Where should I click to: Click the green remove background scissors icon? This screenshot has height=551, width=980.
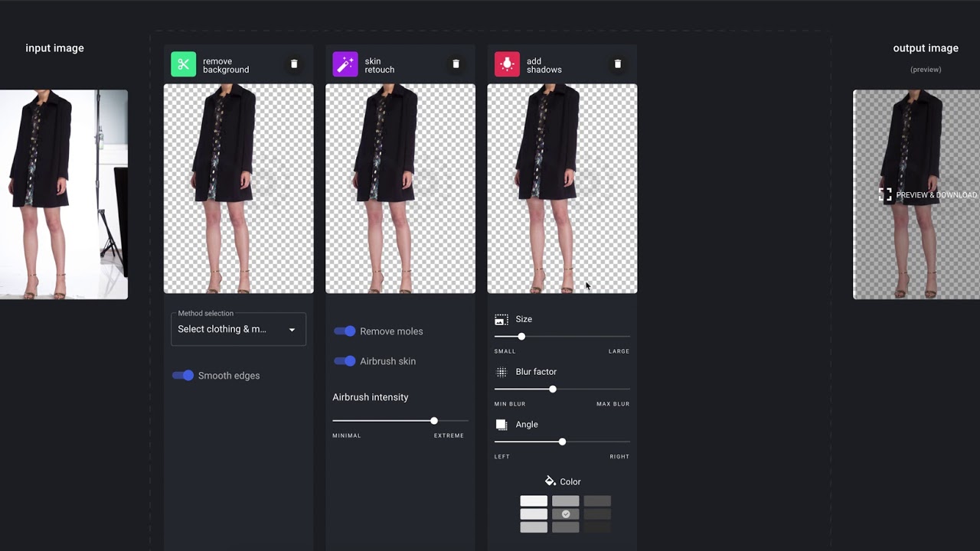[x=184, y=64]
